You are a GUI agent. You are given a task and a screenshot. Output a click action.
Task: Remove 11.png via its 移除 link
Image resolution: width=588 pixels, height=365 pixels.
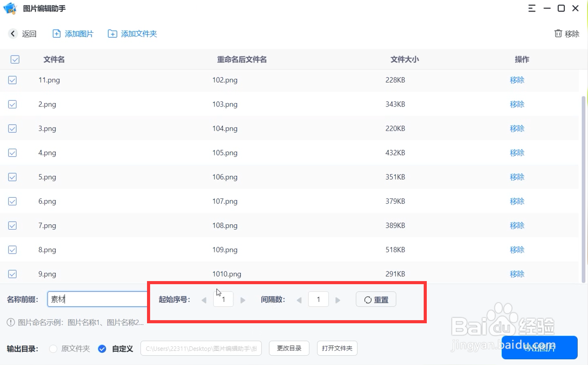tap(517, 80)
